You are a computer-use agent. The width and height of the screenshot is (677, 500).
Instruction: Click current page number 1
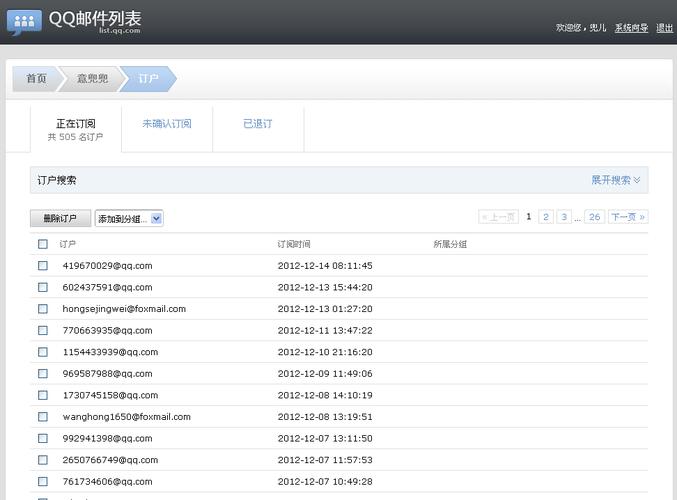tap(528, 217)
